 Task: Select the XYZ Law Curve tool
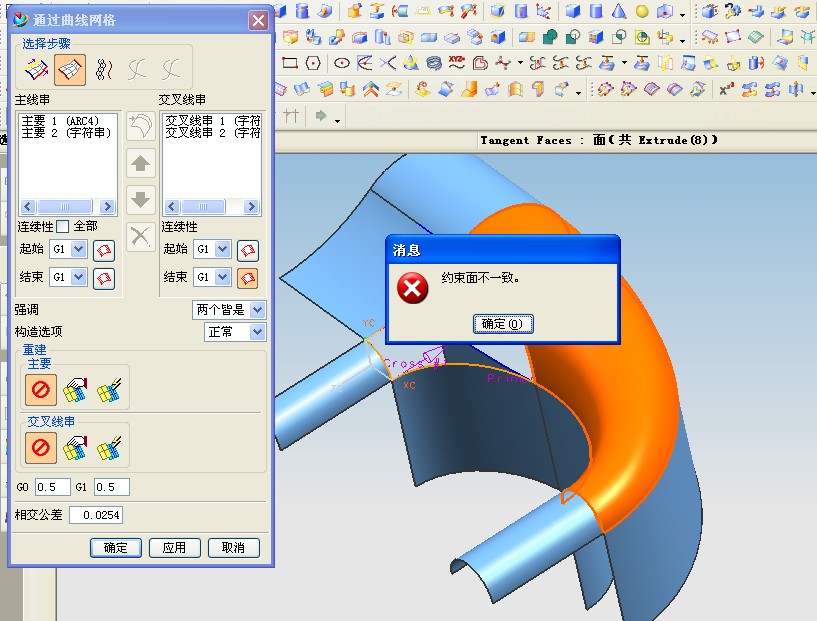tap(457, 63)
